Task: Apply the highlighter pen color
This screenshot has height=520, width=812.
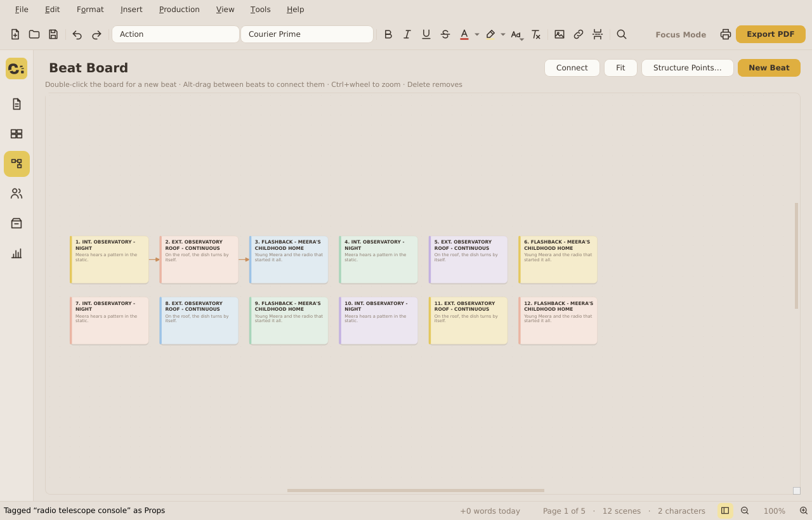Action: coord(490,34)
